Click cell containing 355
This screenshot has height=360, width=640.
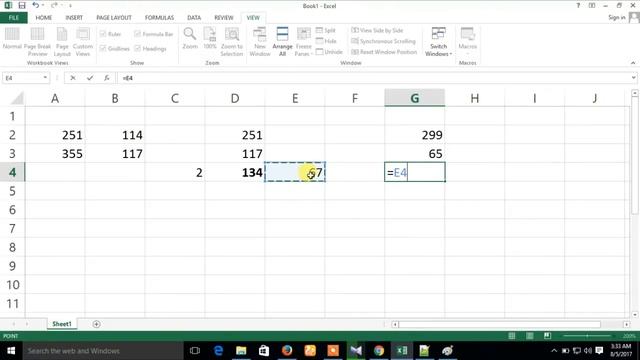pos(55,153)
